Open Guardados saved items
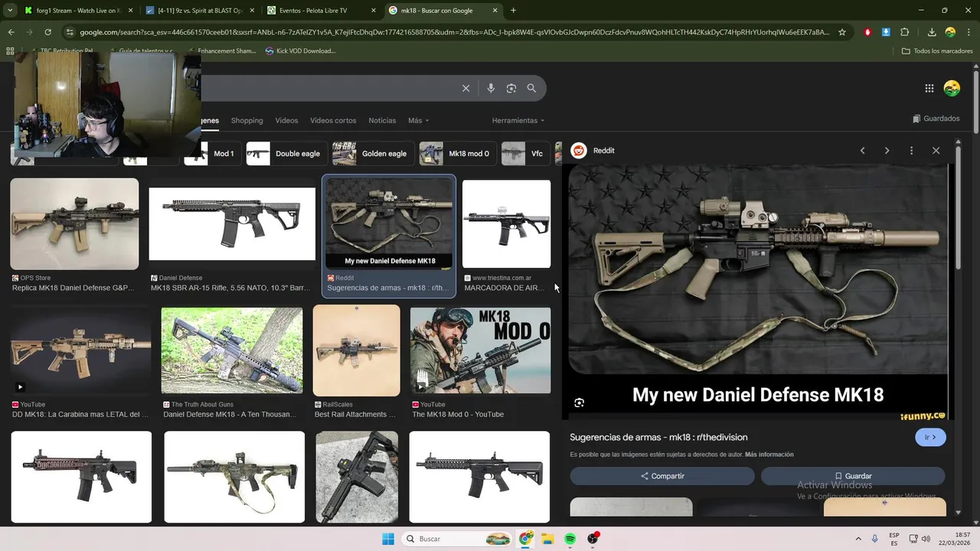980x551 pixels. [x=936, y=119]
